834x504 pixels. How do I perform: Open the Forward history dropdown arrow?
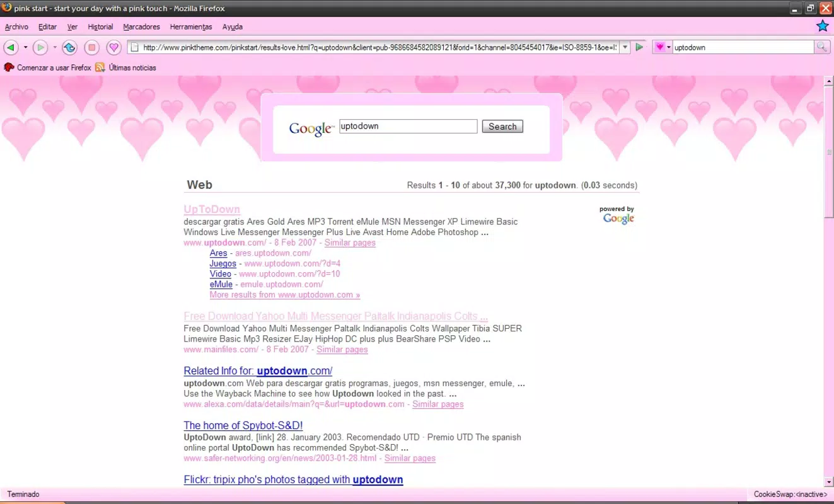(55, 47)
